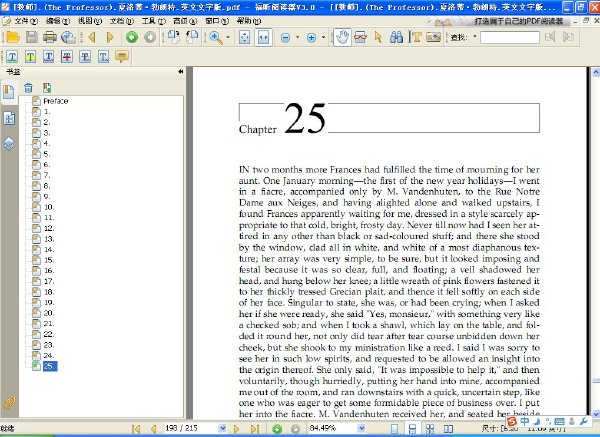Select the replace text annotation tool
Image resolution: width=600 pixels, height=437 pixels.
point(85,57)
